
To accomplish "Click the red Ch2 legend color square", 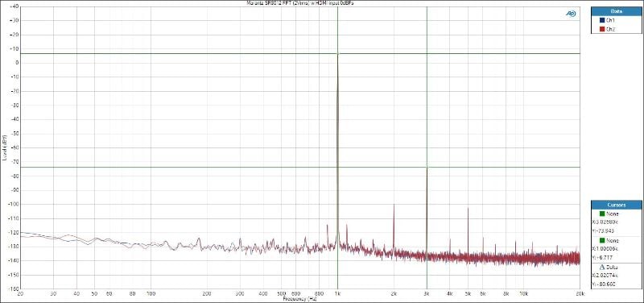I will 602,29.
